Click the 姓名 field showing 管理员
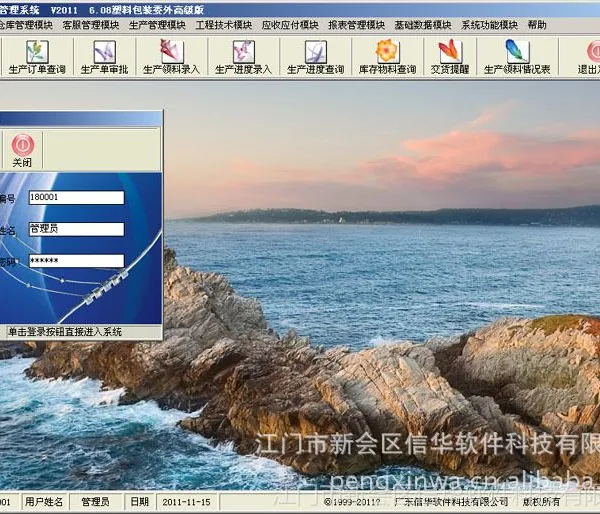The image size is (600, 514). tap(77, 229)
